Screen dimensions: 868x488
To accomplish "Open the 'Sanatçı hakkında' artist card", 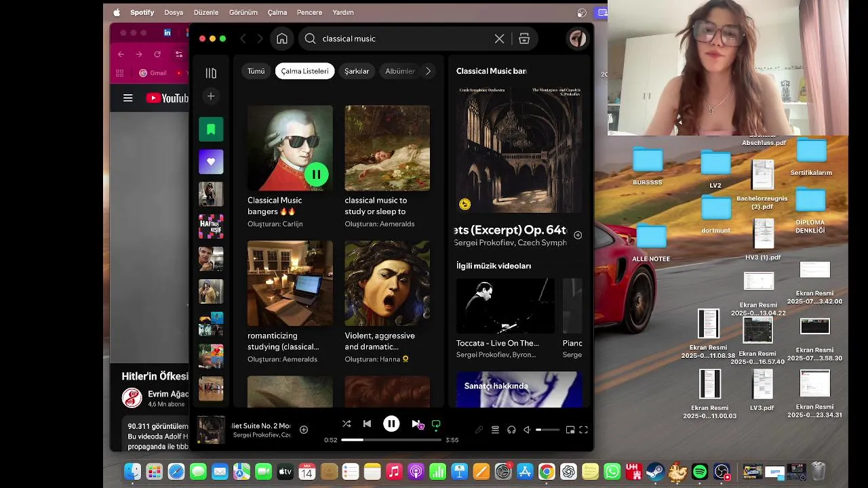I will (519, 389).
